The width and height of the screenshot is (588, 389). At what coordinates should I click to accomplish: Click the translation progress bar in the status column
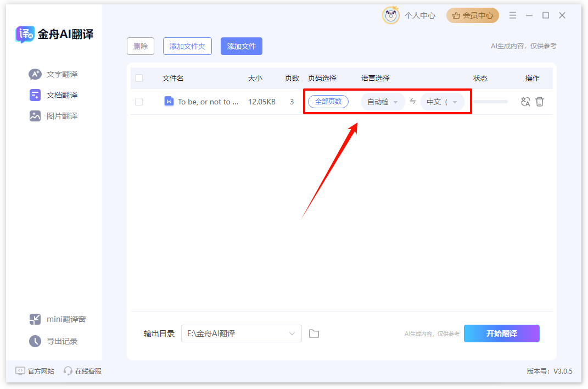[491, 102]
